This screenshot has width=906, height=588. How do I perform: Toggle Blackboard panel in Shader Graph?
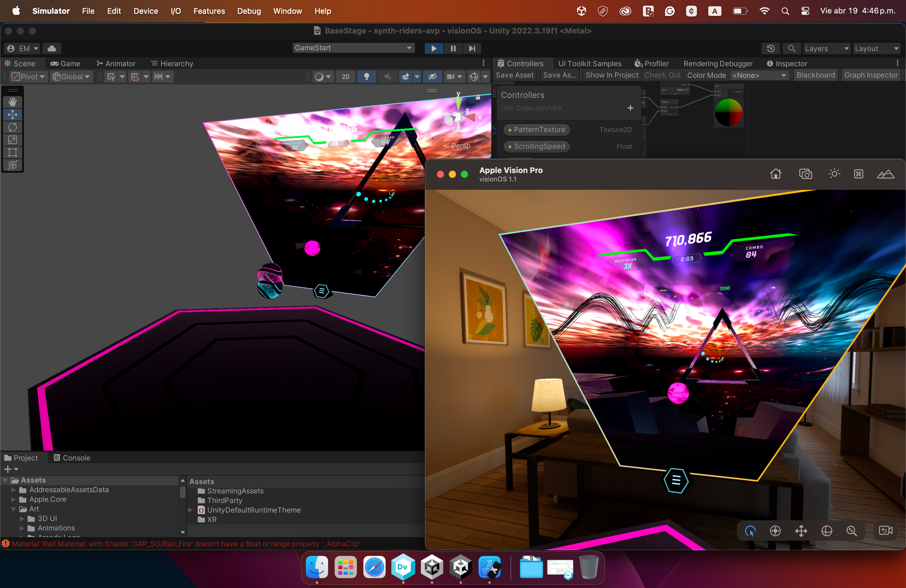pos(816,75)
